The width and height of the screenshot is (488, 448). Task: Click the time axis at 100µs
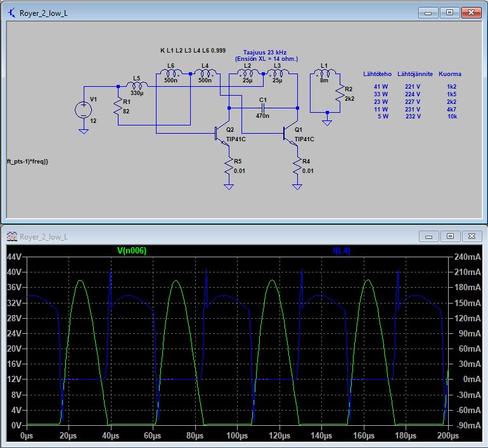[x=237, y=437]
